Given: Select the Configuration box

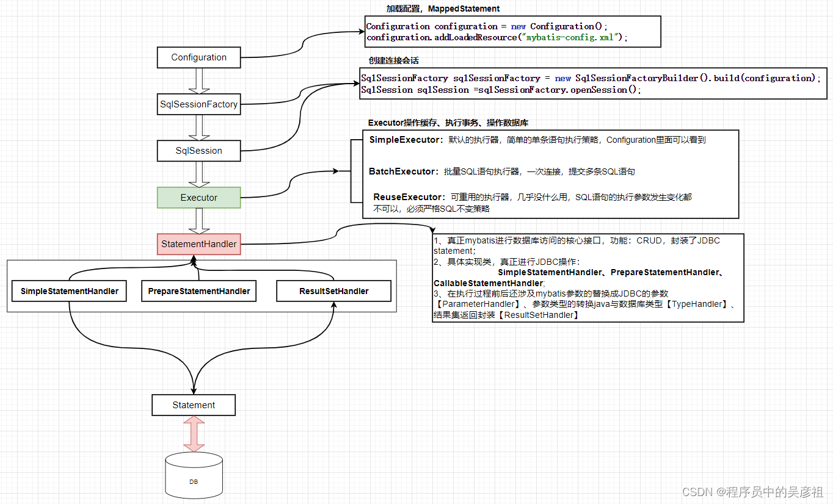Looking at the screenshot, I should pyautogui.click(x=198, y=57).
